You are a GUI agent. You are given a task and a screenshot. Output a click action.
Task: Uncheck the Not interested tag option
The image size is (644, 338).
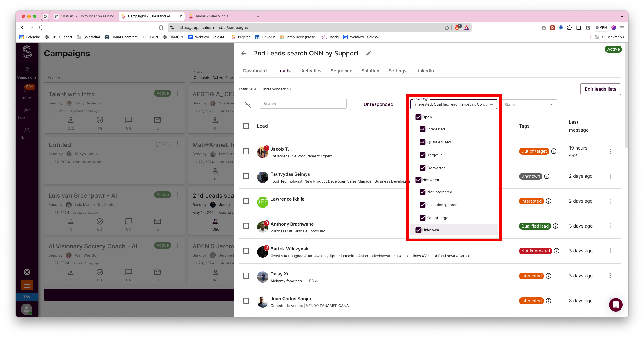[422, 192]
